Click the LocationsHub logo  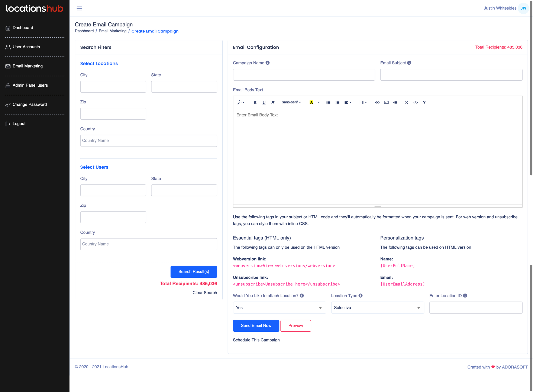click(x=35, y=9)
